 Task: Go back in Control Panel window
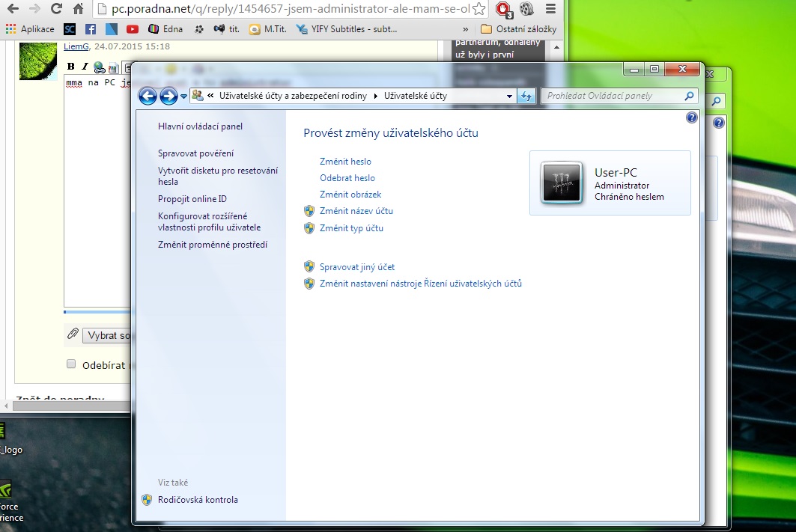click(x=148, y=96)
